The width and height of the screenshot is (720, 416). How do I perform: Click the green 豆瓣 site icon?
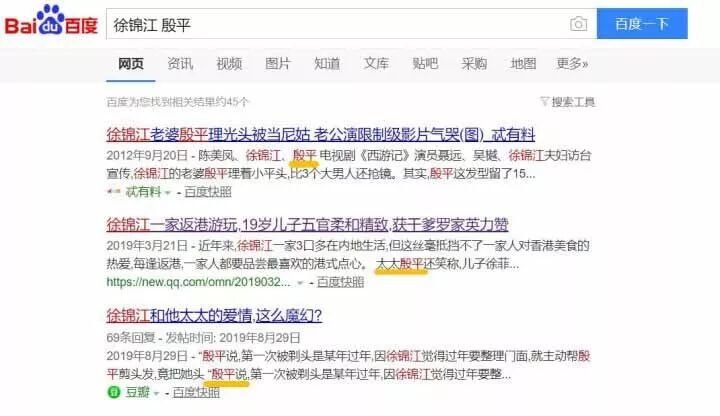point(113,393)
